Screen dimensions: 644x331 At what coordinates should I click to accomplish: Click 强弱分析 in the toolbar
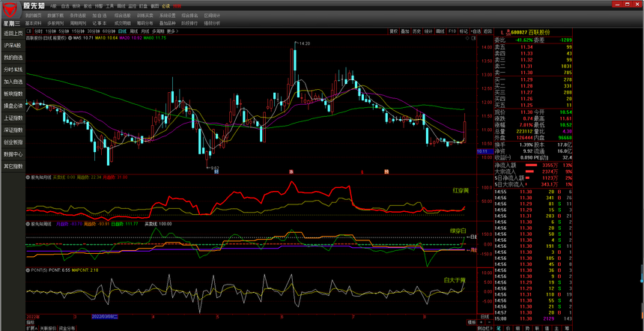pyautogui.click(x=212, y=23)
